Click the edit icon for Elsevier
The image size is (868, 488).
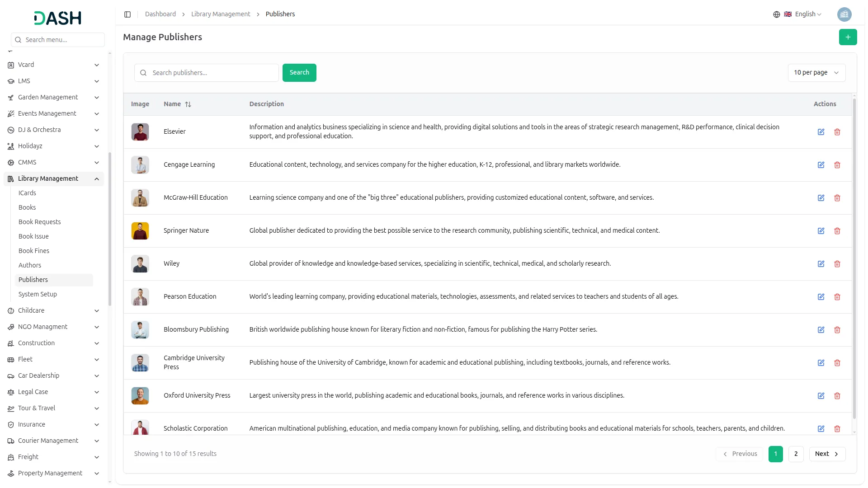(821, 132)
